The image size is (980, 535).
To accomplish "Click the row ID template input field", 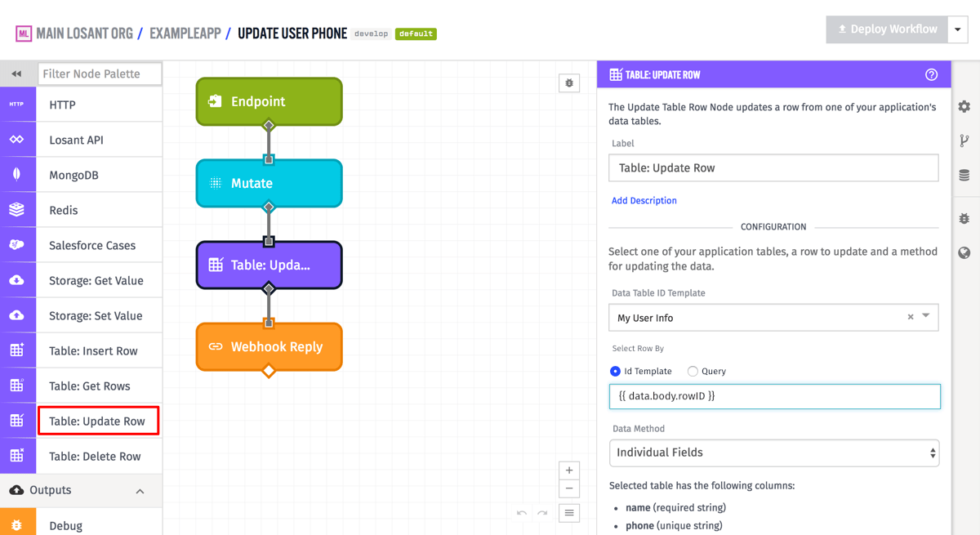I will click(775, 396).
